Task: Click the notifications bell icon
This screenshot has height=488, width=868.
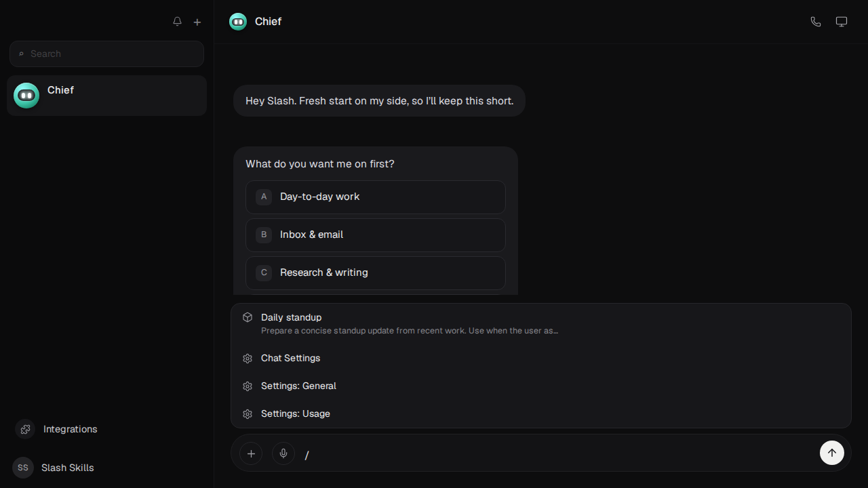Action: (177, 22)
